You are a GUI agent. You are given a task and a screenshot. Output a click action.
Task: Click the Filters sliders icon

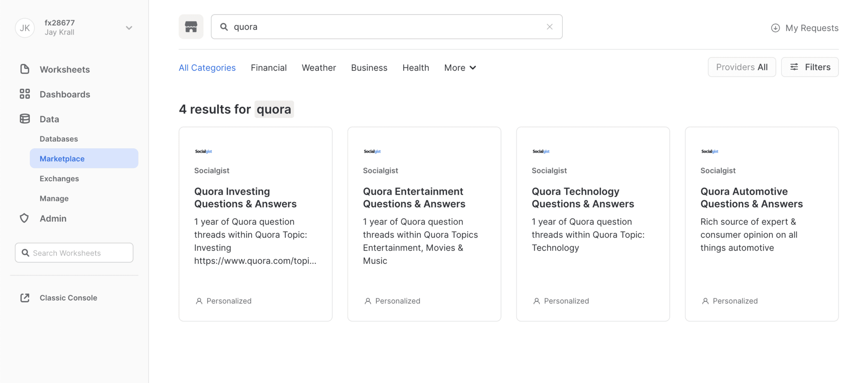point(794,67)
